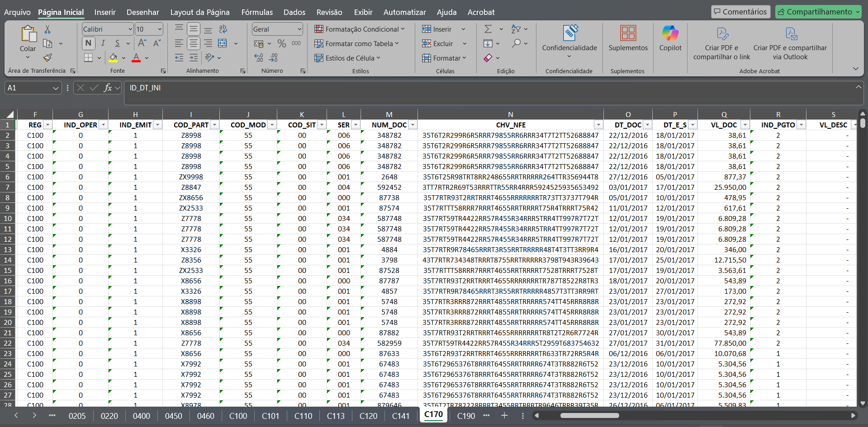Viewport: 868px width, 427px height.
Task: Collapse the ribbon with the bottom chevron
Action: (x=855, y=68)
